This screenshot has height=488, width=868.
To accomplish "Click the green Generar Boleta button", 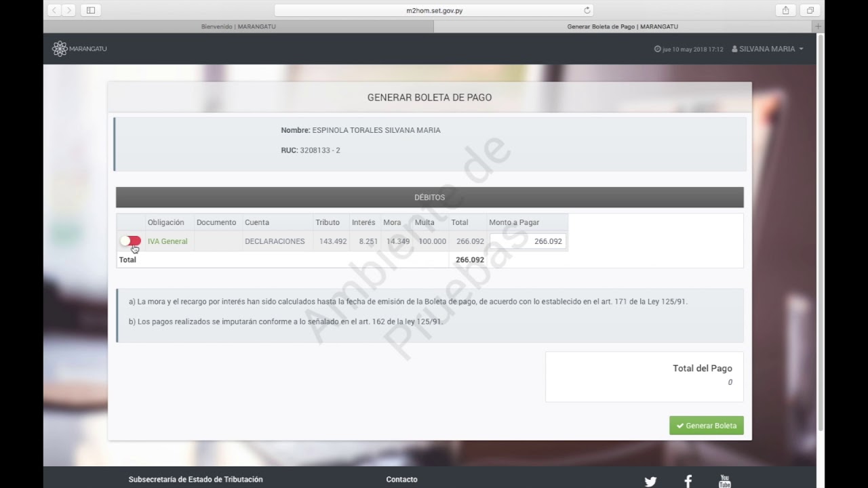I will (706, 426).
